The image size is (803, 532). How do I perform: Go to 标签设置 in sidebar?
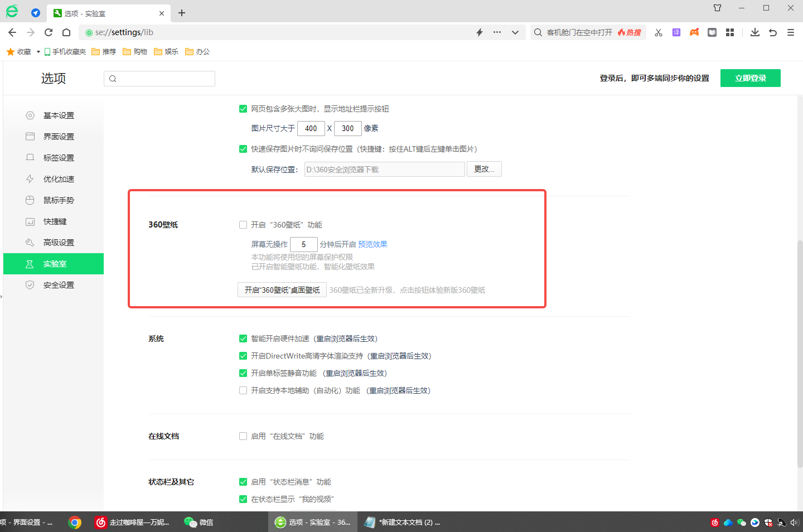[x=54, y=158]
